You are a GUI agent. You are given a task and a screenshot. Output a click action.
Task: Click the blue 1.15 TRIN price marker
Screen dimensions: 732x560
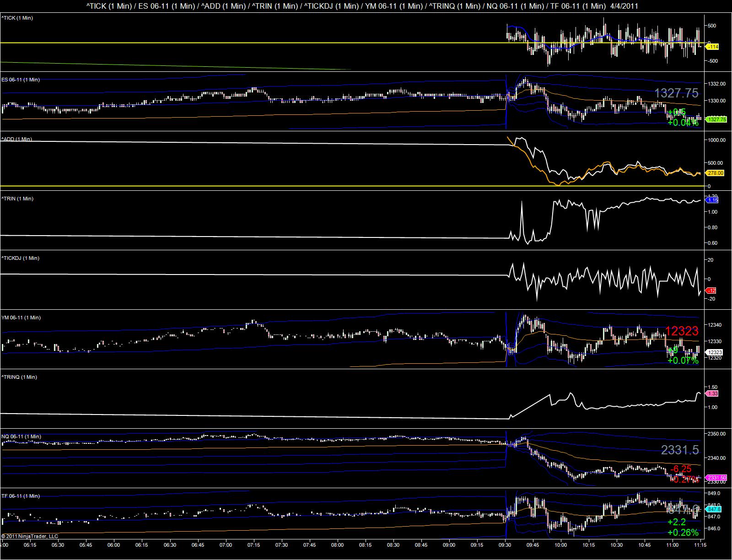(x=713, y=200)
